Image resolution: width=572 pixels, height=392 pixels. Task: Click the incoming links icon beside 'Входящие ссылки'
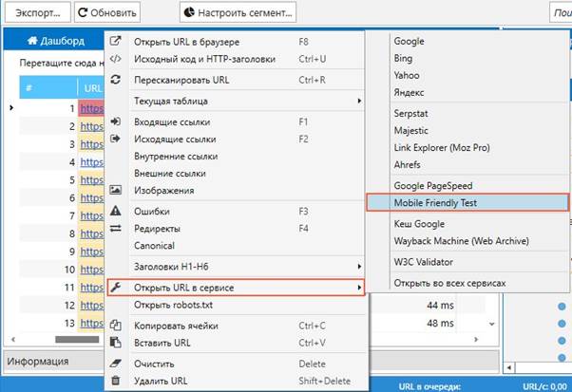pyautogui.click(x=116, y=122)
